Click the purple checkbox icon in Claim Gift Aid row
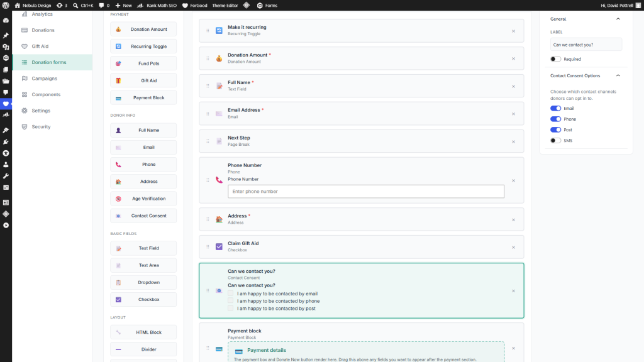 pyautogui.click(x=219, y=246)
